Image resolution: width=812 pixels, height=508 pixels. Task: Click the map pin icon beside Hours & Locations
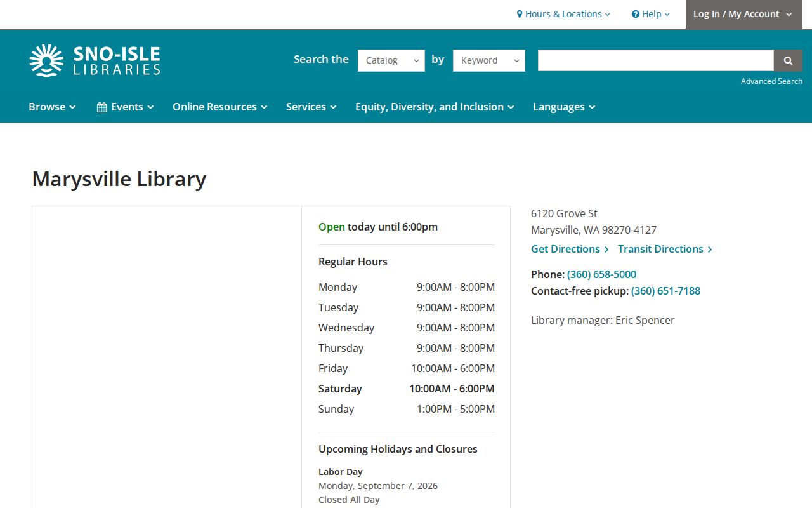click(x=520, y=14)
